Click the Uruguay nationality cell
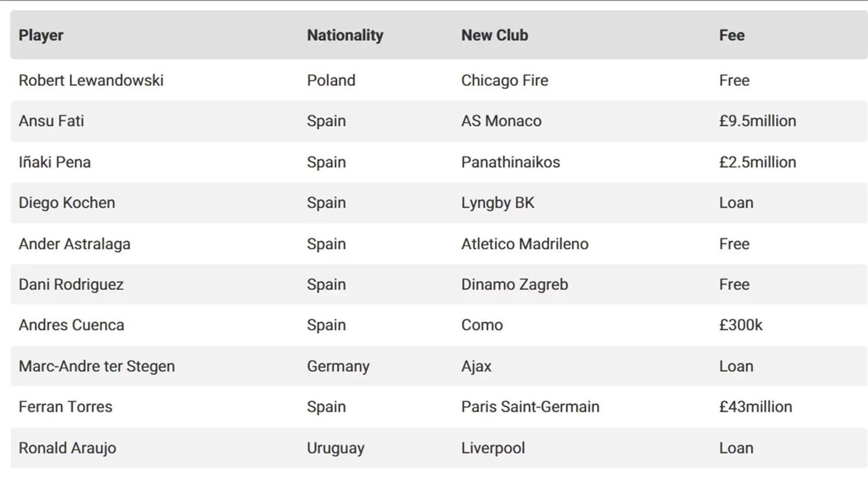868x479 pixels. point(336,448)
